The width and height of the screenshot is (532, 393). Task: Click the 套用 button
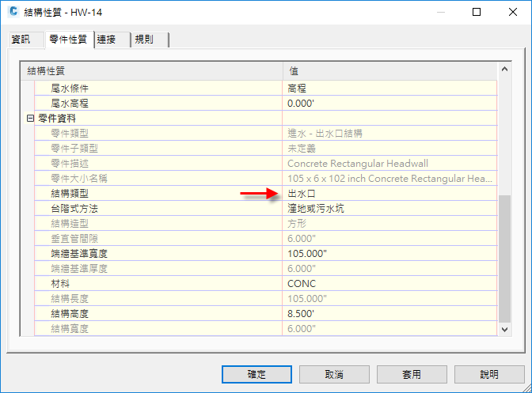[412, 374]
